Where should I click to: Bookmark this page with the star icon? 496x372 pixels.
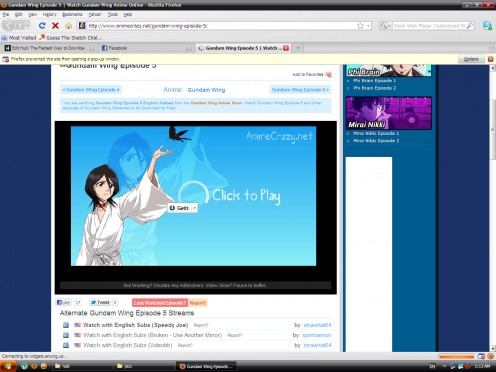point(360,26)
